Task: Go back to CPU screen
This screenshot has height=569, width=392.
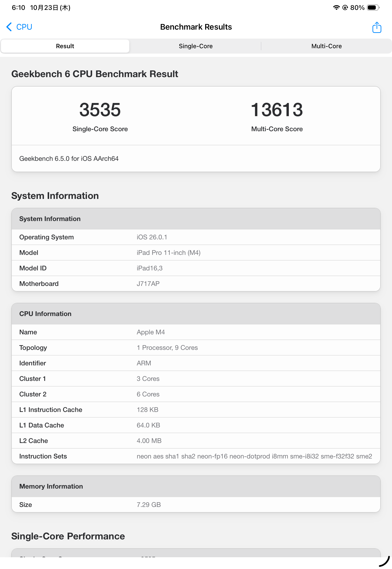Action: pyautogui.click(x=24, y=27)
